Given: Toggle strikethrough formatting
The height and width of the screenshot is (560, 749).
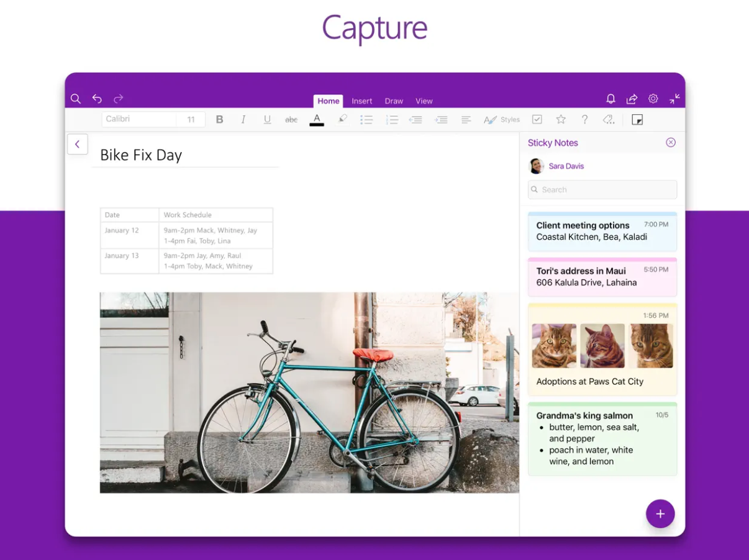Looking at the screenshot, I should (291, 119).
